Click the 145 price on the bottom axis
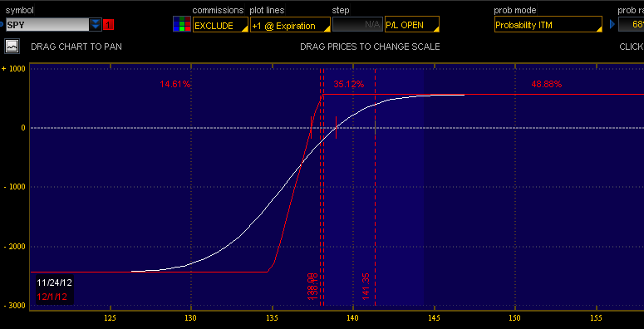 coord(434,317)
